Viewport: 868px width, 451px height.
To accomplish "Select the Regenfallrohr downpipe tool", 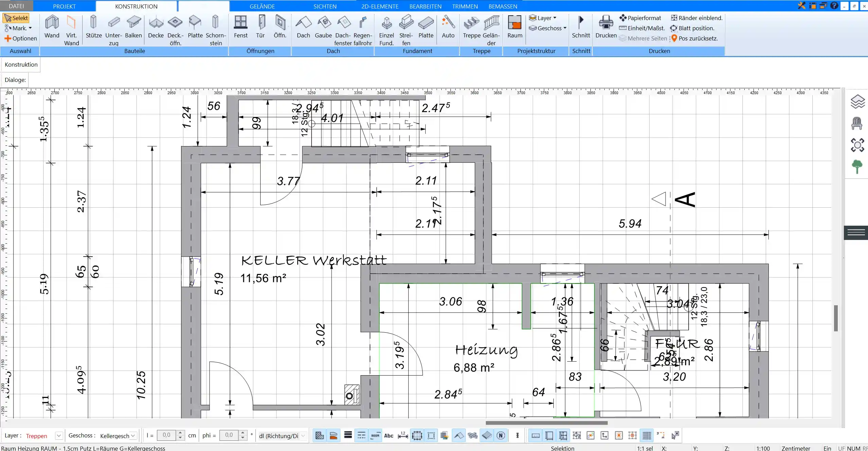I will point(362,30).
